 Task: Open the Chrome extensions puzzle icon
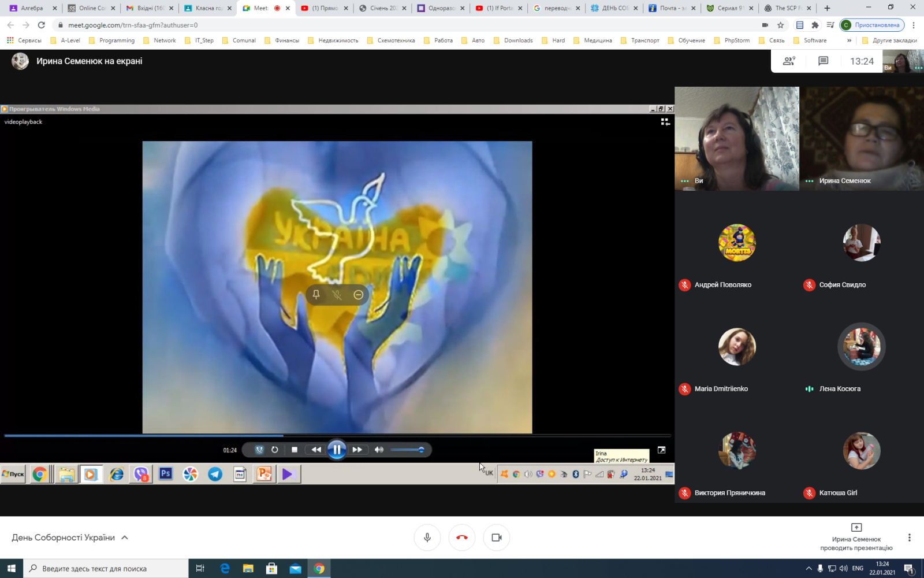[x=815, y=25]
